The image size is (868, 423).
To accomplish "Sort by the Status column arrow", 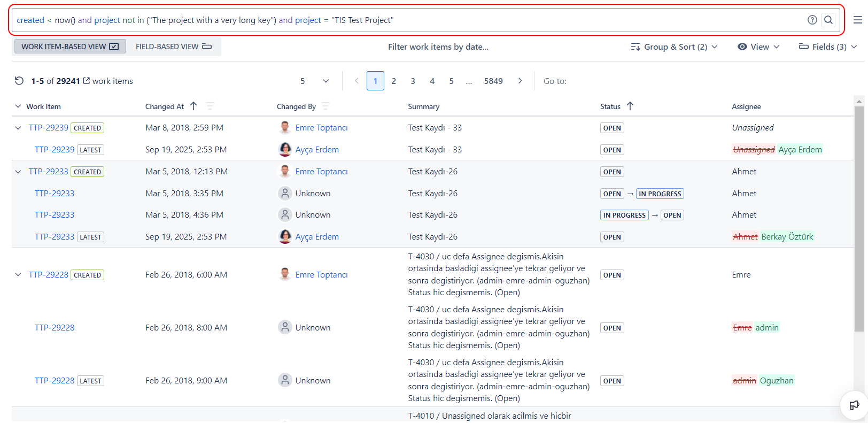I will coord(630,106).
